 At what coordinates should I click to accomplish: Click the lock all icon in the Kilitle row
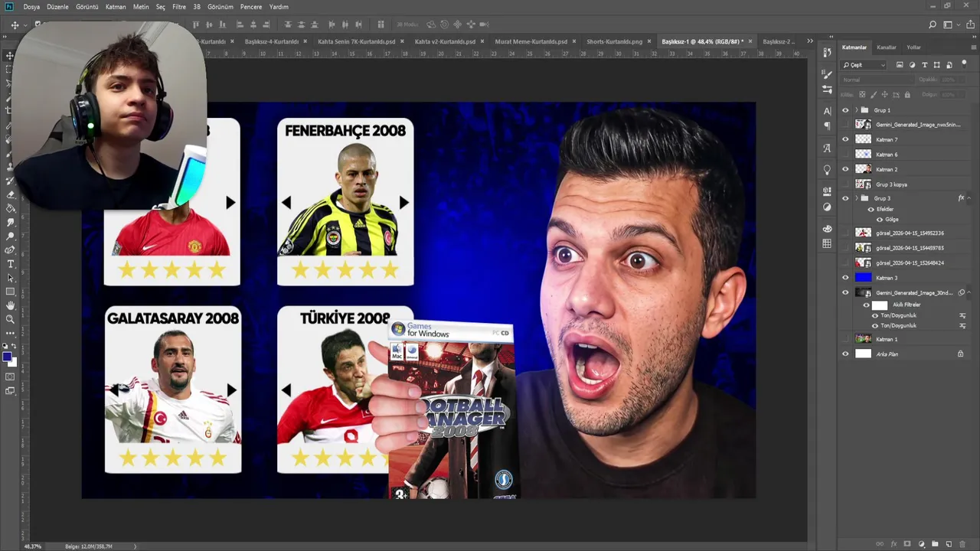coord(908,95)
